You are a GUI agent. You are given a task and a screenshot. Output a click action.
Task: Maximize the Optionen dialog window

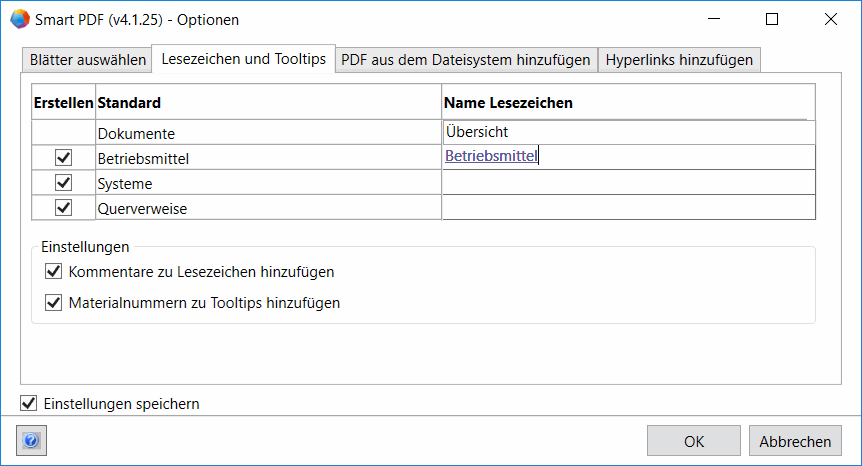click(x=772, y=19)
